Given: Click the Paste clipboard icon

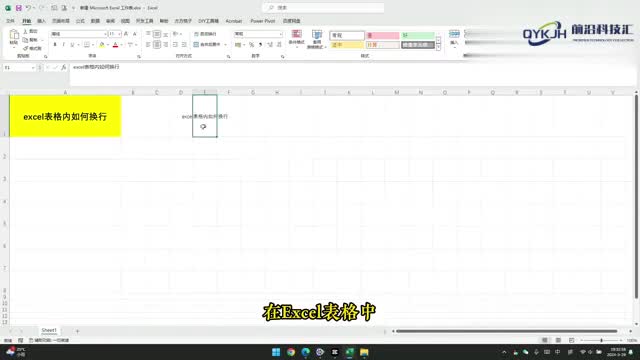Looking at the screenshot, I should [x=14, y=35].
